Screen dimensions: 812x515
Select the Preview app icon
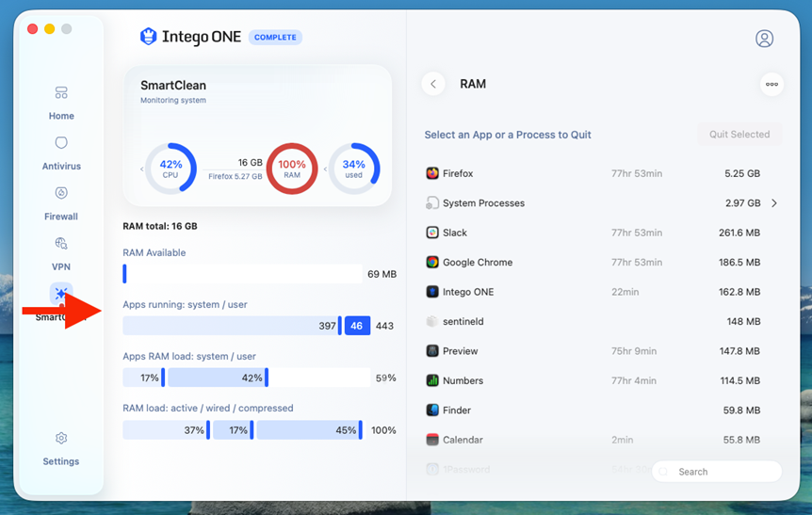coord(431,351)
